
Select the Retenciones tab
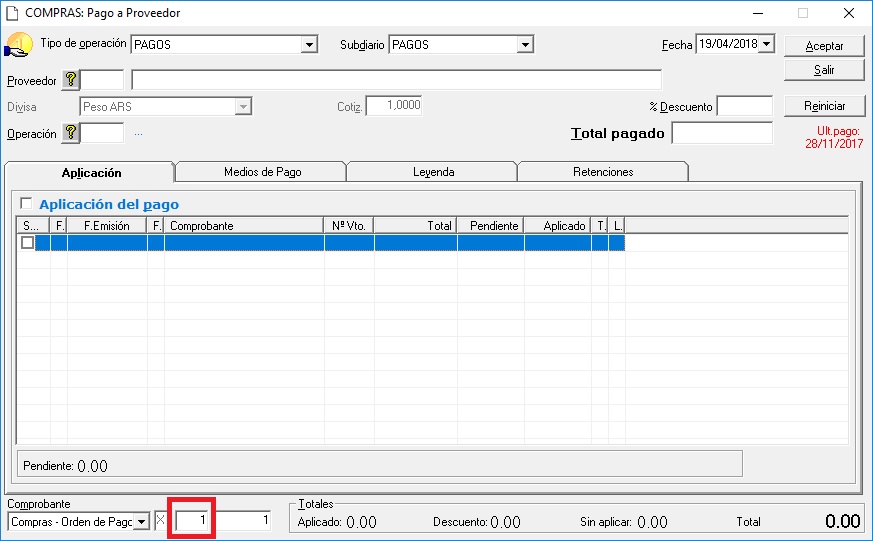click(x=603, y=172)
